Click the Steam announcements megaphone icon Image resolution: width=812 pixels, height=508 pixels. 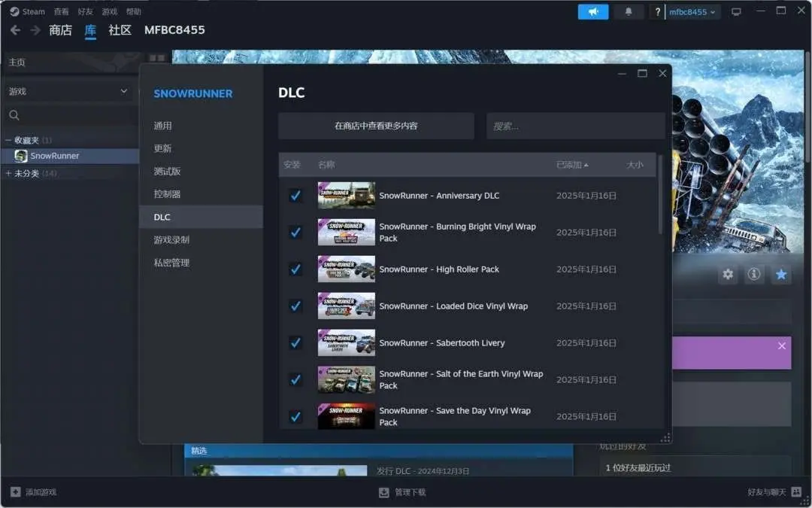(593, 11)
